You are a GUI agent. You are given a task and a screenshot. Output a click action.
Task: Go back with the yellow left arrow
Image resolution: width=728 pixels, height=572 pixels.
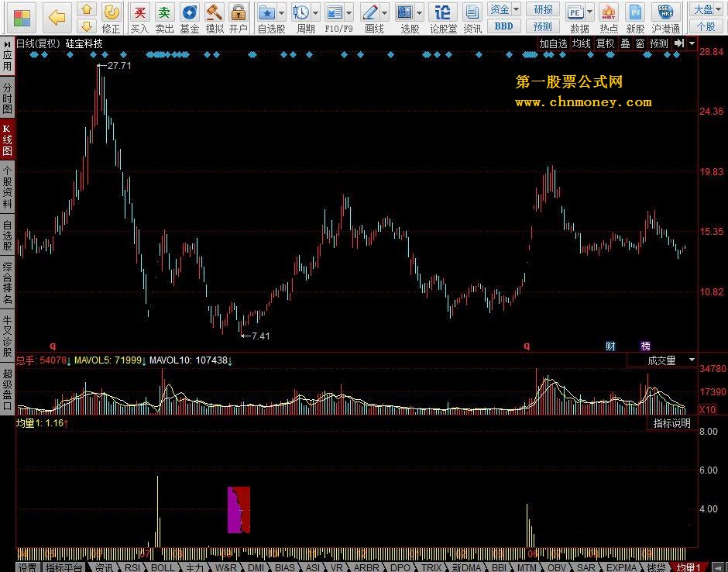tap(57, 18)
